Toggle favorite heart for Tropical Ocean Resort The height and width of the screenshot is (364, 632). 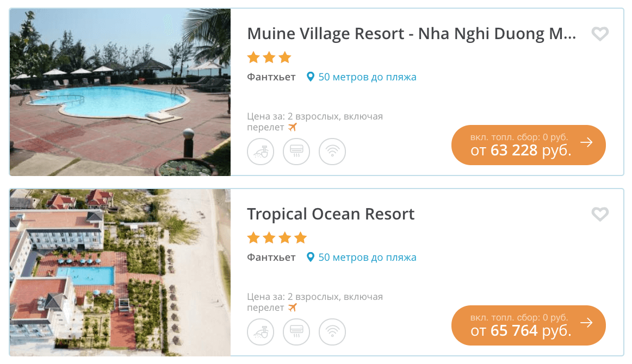(599, 215)
